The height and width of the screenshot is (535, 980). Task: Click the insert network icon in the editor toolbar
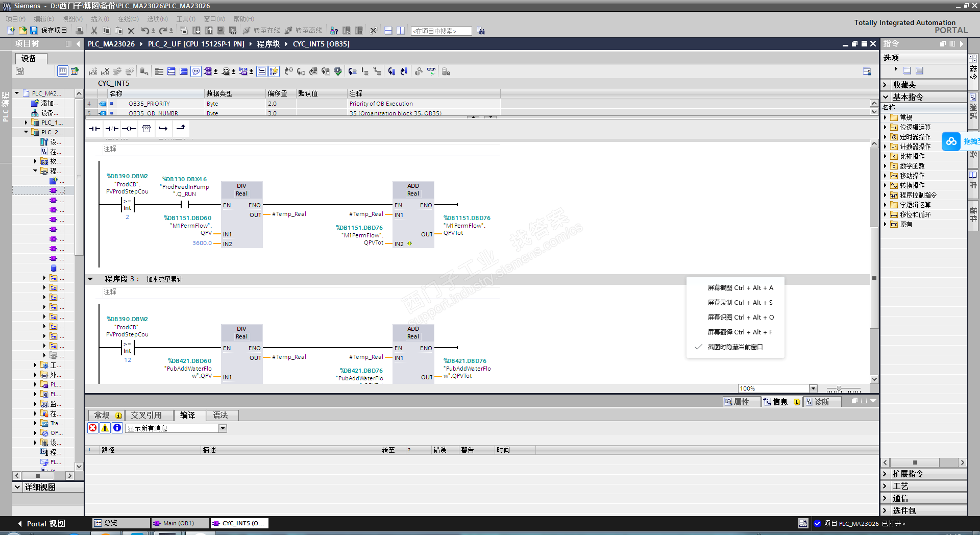pos(93,71)
